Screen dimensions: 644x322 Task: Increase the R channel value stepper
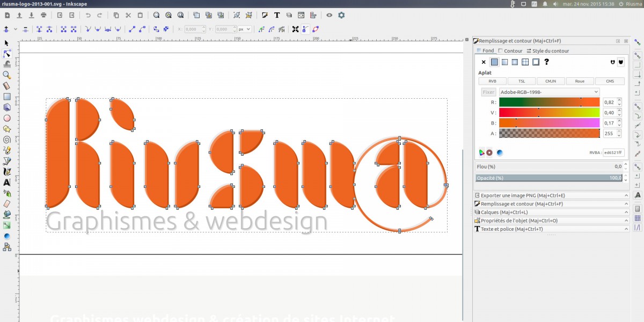pos(619,100)
